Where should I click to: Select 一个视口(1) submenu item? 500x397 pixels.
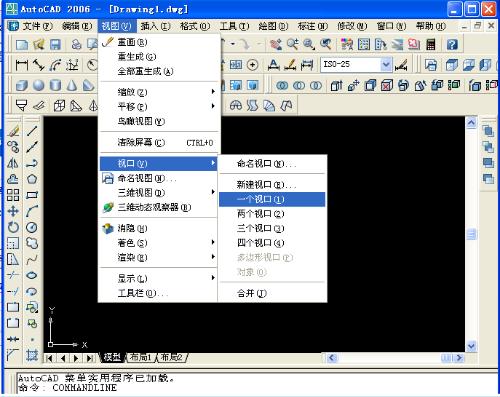pyautogui.click(x=272, y=199)
